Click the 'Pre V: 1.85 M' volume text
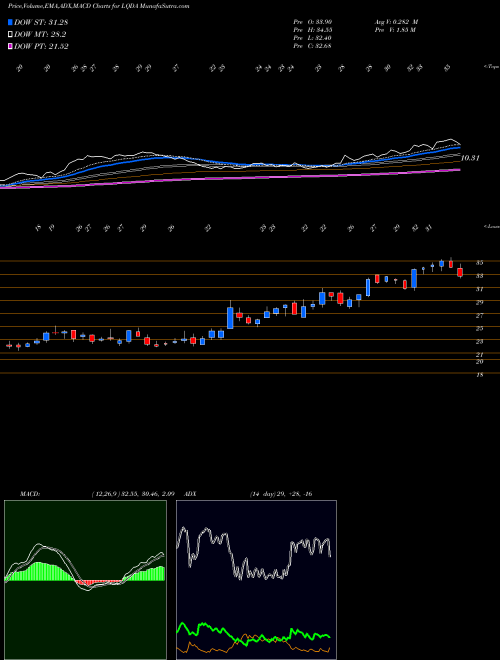Image resolution: width=500 pixels, height=660 pixels. coord(396,30)
